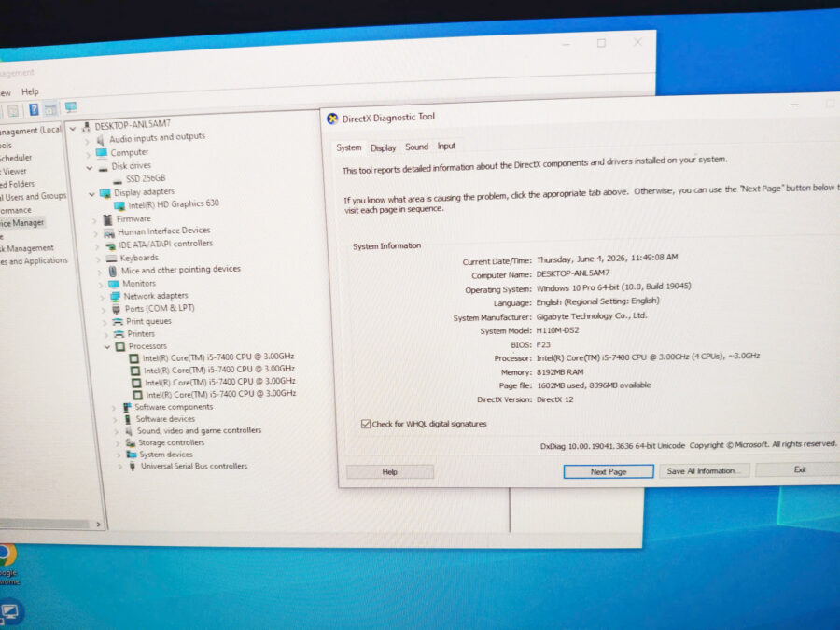This screenshot has width=840, height=630.
Task: Open Google Chrome desktop shortcut
Action: point(8,564)
